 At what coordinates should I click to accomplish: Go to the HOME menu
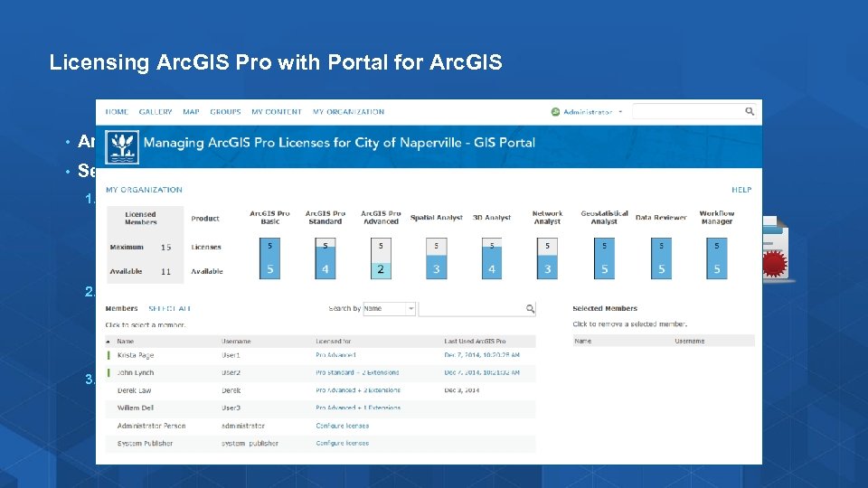point(117,112)
